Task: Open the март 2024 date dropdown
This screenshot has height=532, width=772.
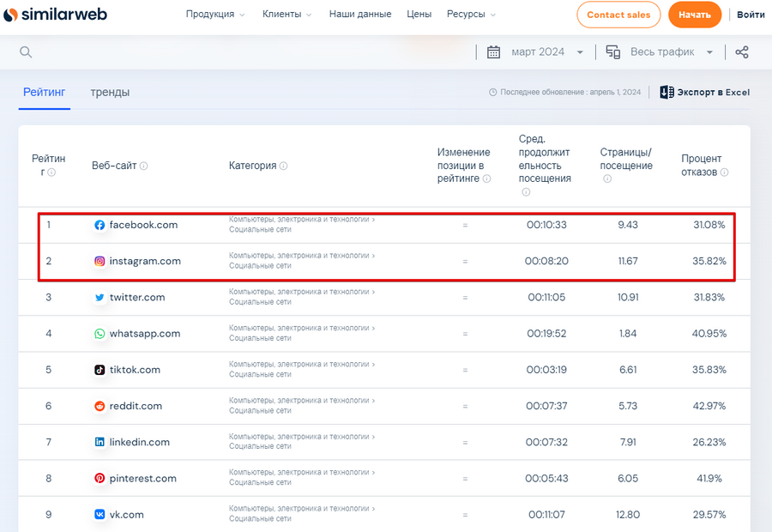Action: coord(547,51)
